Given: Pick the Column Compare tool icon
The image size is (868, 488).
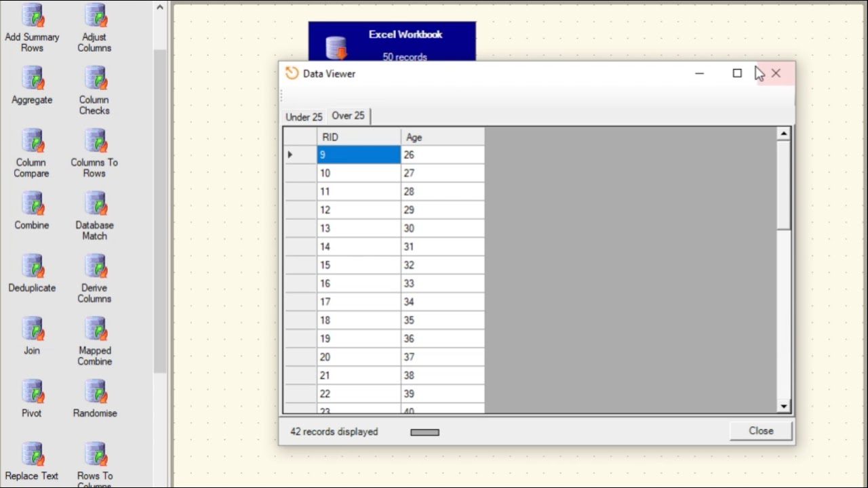Looking at the screenshot, I should (x=33, y=140).
